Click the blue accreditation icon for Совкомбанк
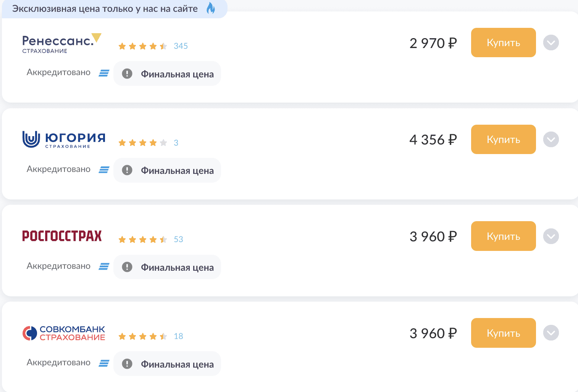Viewport: 578px width, 392px height. point(104,363)
